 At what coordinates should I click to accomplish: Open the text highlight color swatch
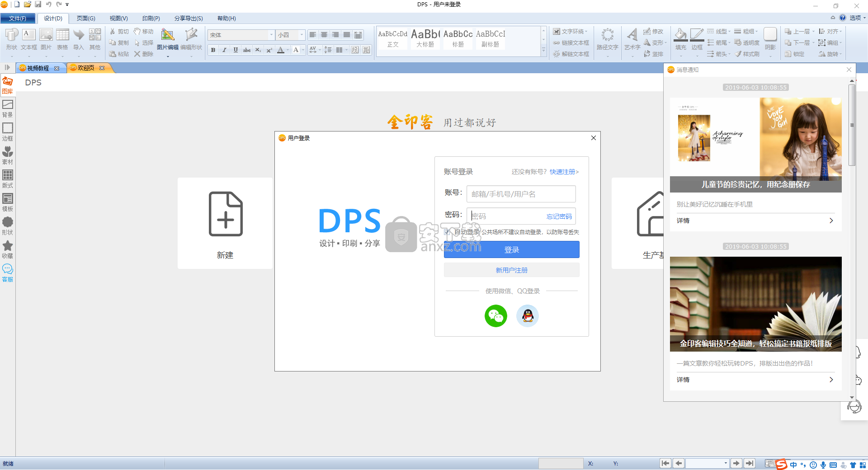296,50
